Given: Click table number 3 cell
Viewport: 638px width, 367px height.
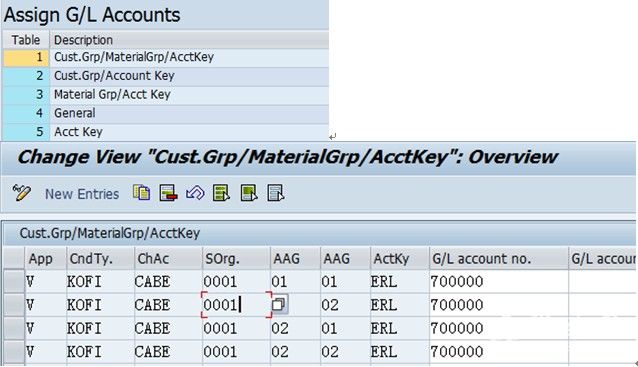Looking at the screenshot, I should (x=26, y=95).
